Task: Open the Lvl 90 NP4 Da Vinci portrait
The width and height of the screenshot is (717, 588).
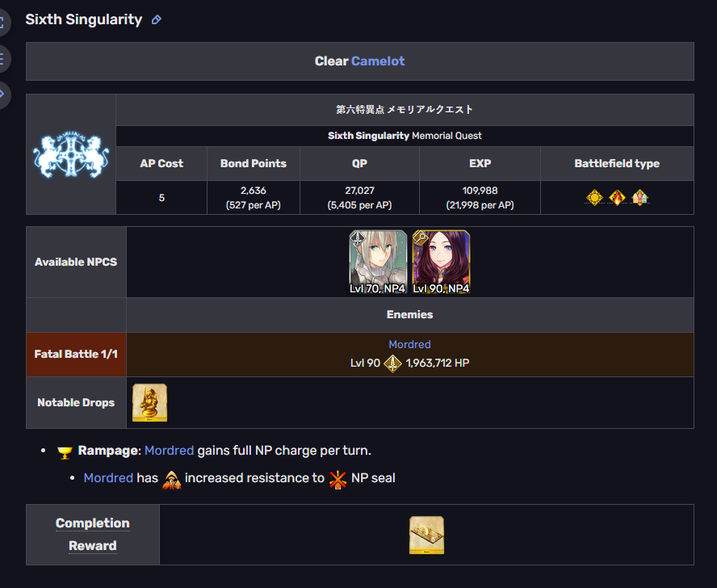Action: click(x=441, y=262)
